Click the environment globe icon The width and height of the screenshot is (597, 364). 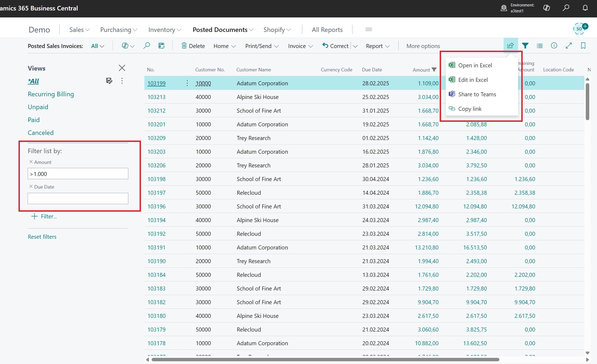click(x=504, y=8)
